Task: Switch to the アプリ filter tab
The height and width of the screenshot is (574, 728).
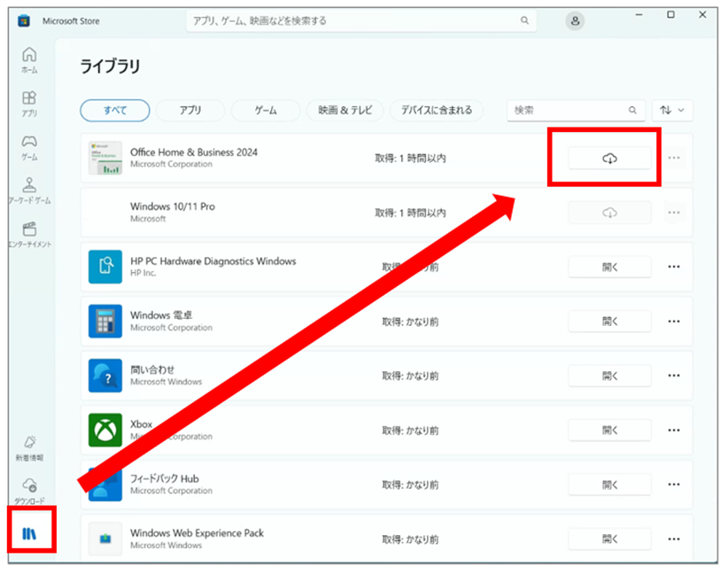Action: click(x=189, y=110)
